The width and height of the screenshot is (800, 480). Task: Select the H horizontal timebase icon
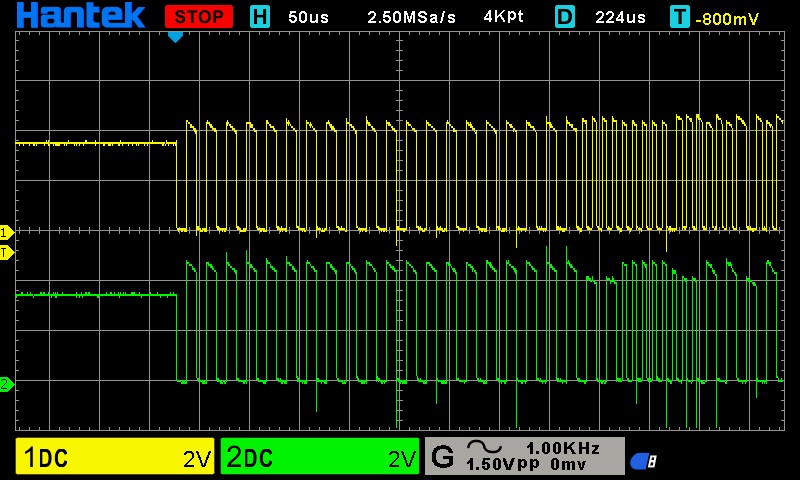point(260,17)
